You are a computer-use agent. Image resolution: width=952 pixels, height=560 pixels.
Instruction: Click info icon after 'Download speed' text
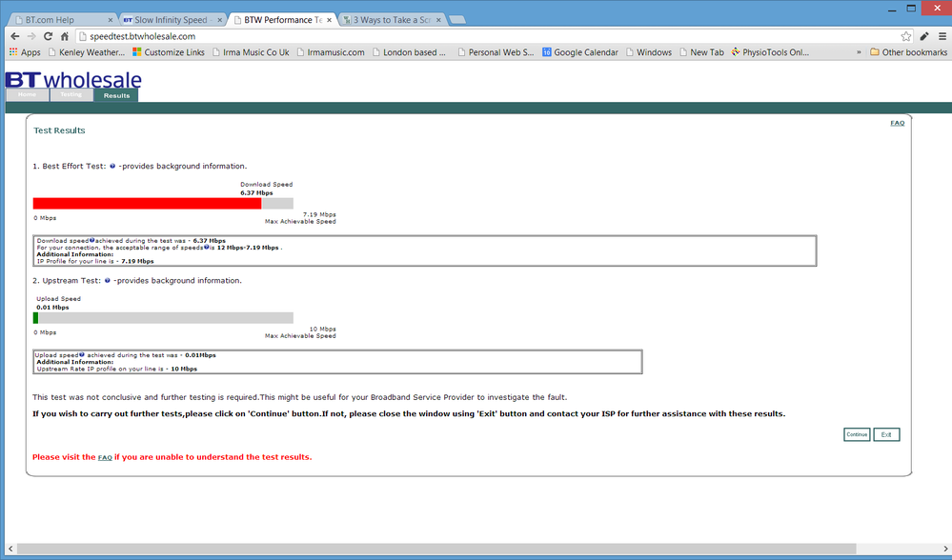(91, 240)
